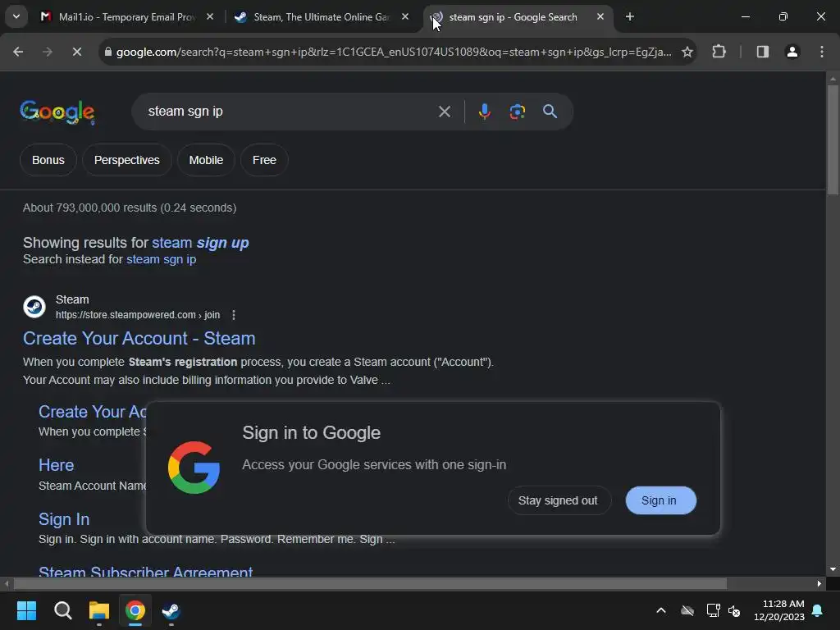This screenshot has width=840, height=630.
Task: Click the address bar URL
Action: click(x=394, y=52)
